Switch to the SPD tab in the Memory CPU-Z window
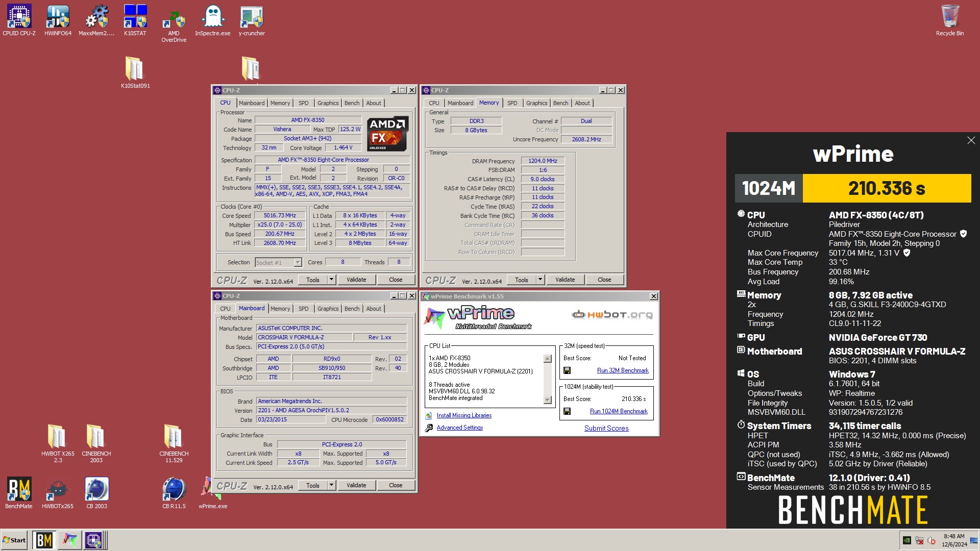The height and width of the screenshot is (551, 980). tap(512, 103)
